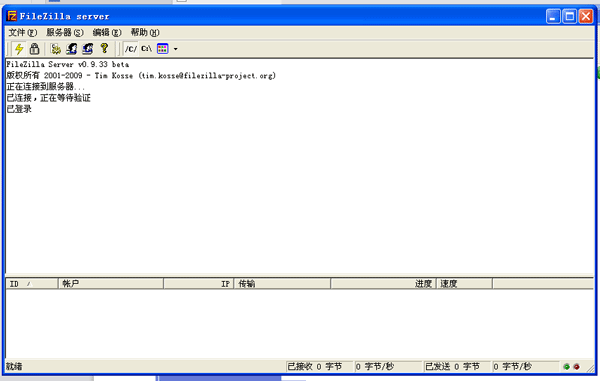Open the users editor icon
Viewport: 600px width, 381px height.
pyautogui.click(x=72, y=49)
